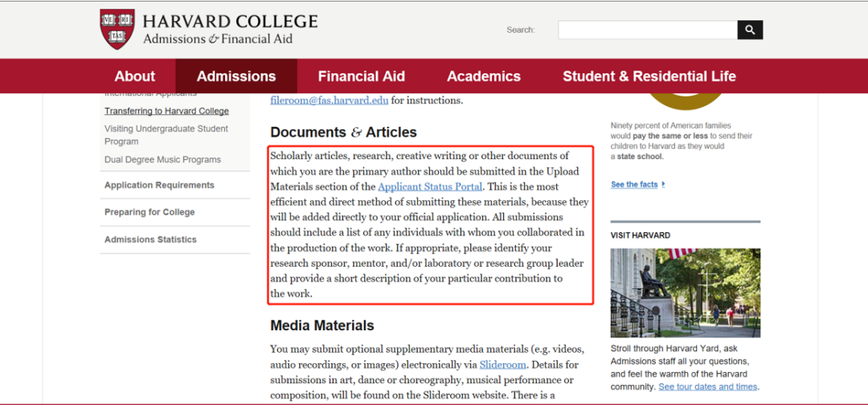Click the See the facts link
The width and height of the screenshot is (868, 405).
634,185
